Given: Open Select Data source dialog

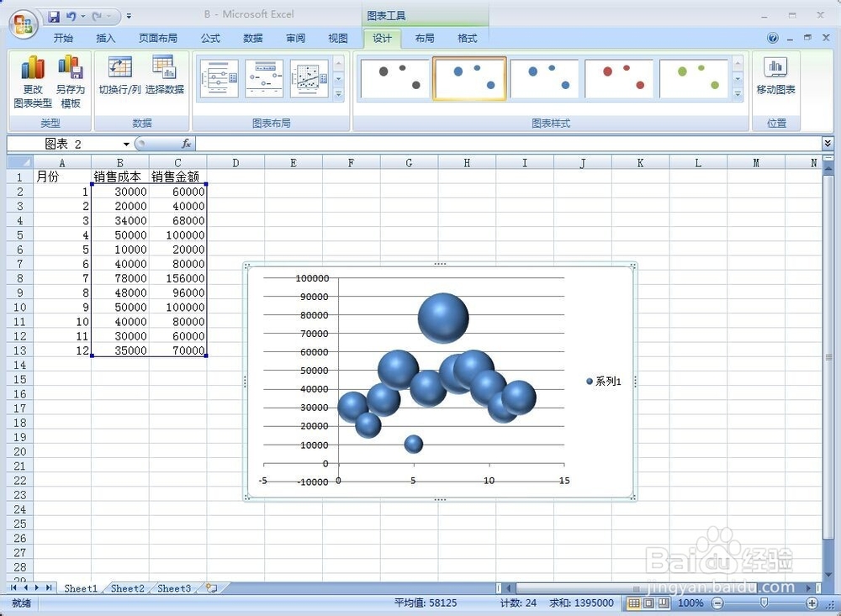Looking at the screenshot, I should [164, 75].
